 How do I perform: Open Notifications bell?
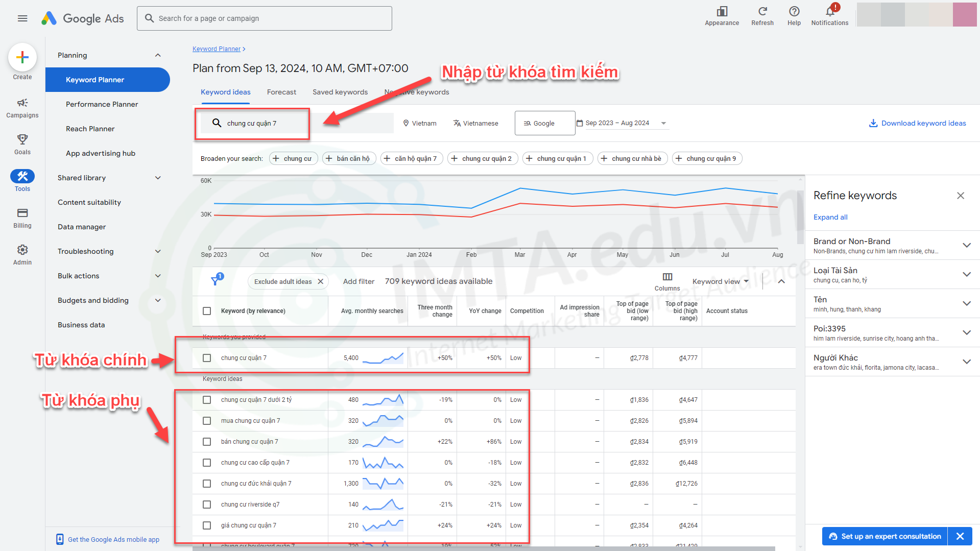830,11
